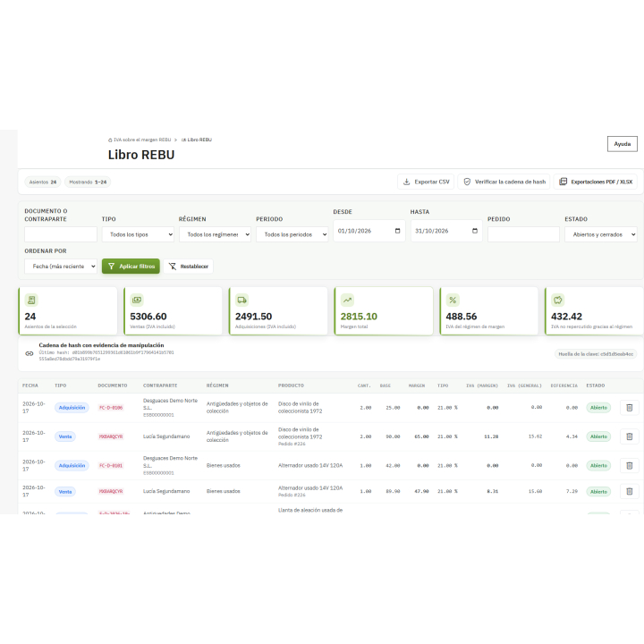The height and width of the screenshot is (644, 644).
Task: Click Alternador usado 14V 120A in the Venta row
Action: tap(310, 488)
